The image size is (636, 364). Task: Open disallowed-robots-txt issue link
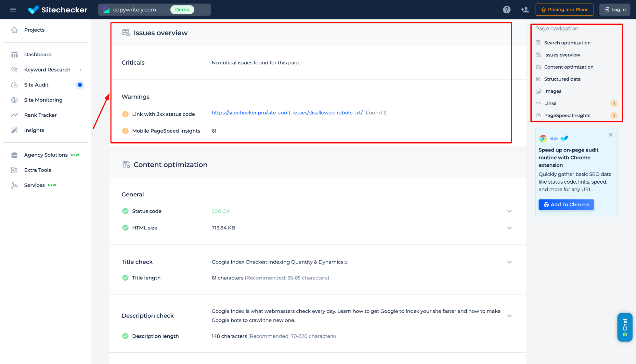click(x=287, y=113)
